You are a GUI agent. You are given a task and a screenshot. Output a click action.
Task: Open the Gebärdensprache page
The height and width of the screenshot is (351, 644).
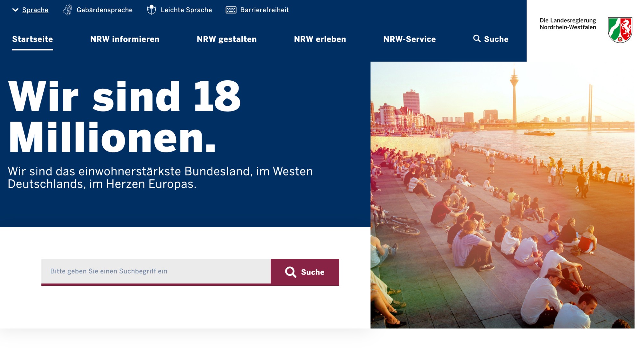pyautogui.click(x=104, y=10)
